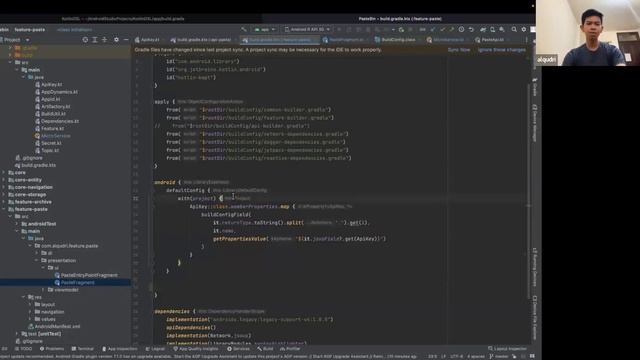Open the Terminal tool window

click(82, 349)
